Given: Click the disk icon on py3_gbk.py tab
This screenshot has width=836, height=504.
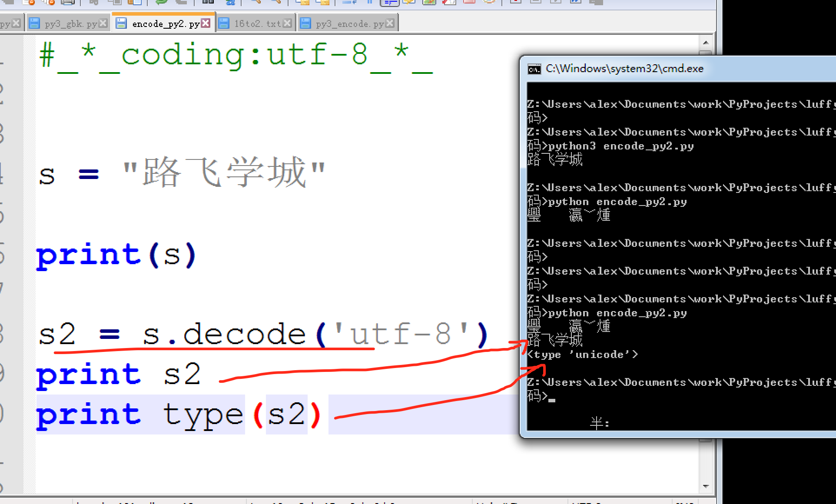Looking at the screenshot, I should click(x=34, y=23).
